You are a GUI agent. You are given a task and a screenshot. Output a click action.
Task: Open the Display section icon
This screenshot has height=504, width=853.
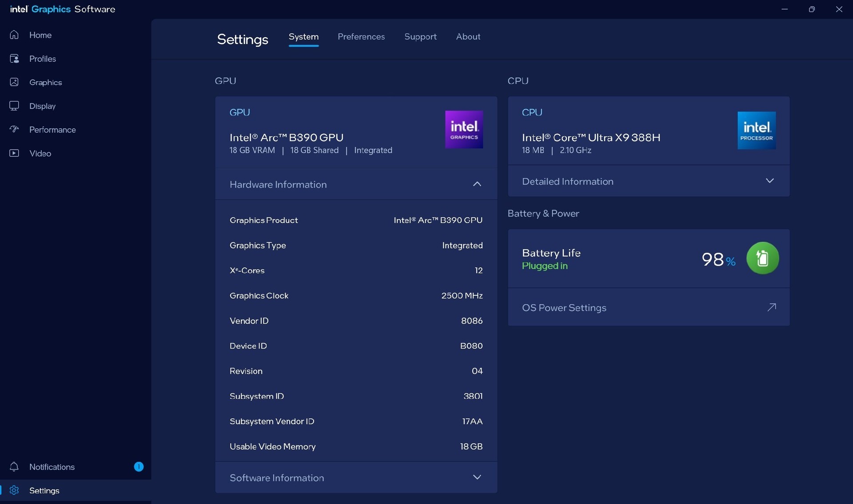[x=14, y=106]
